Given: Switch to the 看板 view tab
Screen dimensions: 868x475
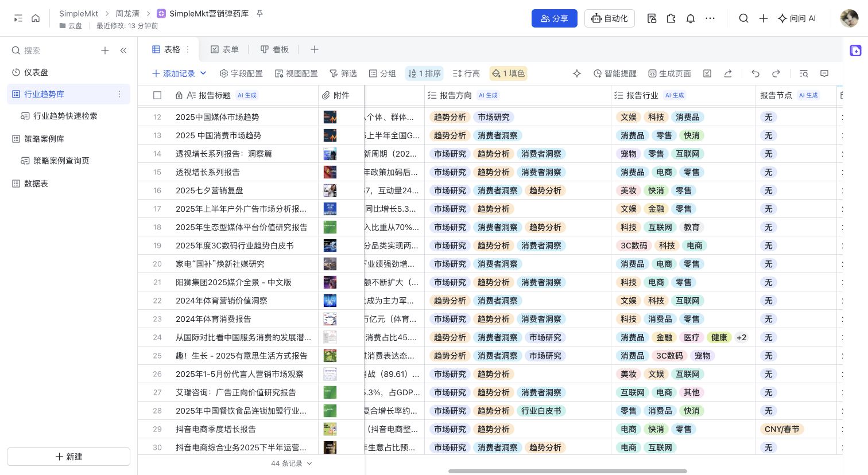Looking at the screenshot, I should [x=274, y=49].
